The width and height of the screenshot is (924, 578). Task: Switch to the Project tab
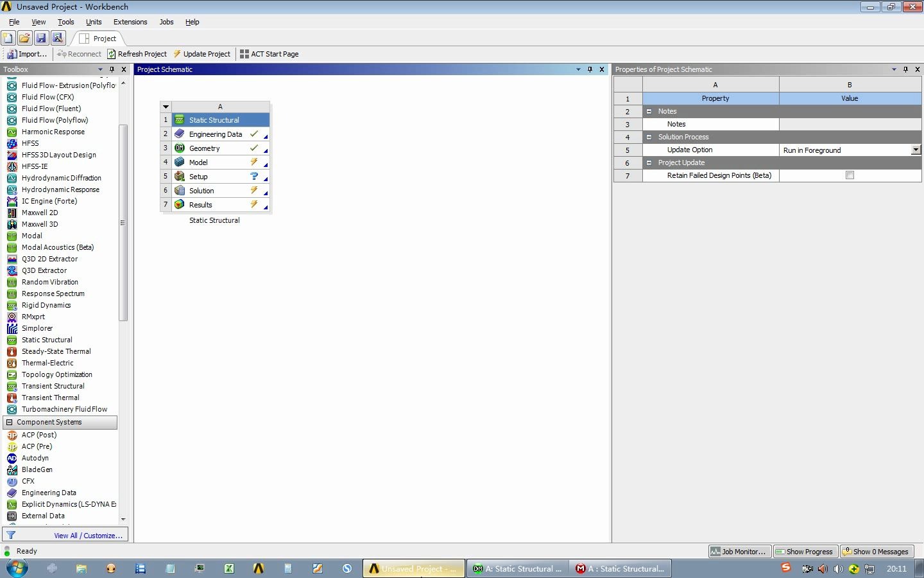pyautogui.click(x=98, y=39)
